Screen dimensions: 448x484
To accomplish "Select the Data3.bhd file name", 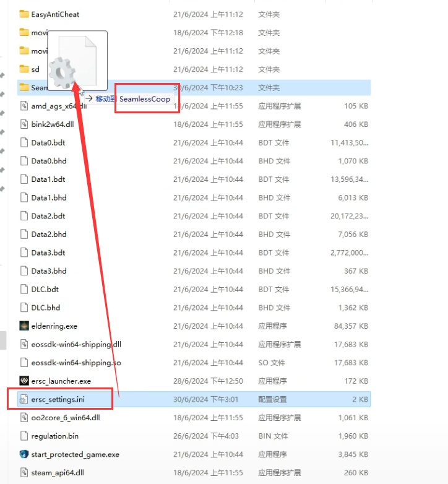I will 48,271.
